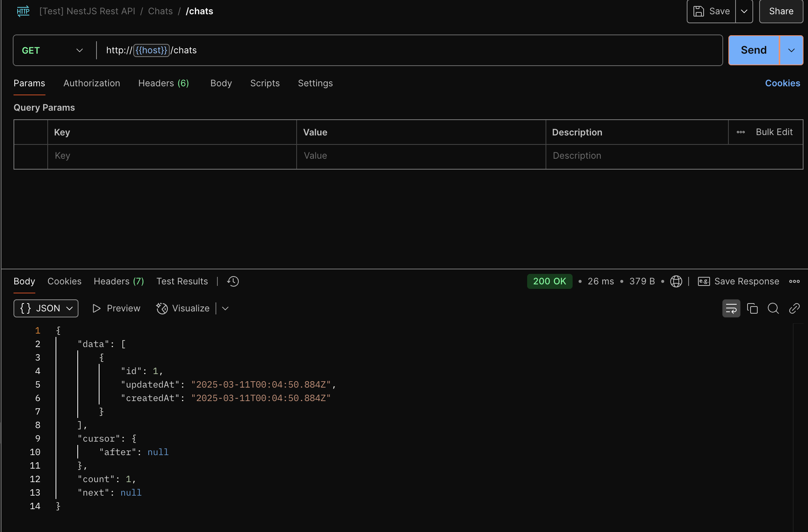Open the JSON format dropdown
This screenshot has width=808, height=532.
coord(46,308)
